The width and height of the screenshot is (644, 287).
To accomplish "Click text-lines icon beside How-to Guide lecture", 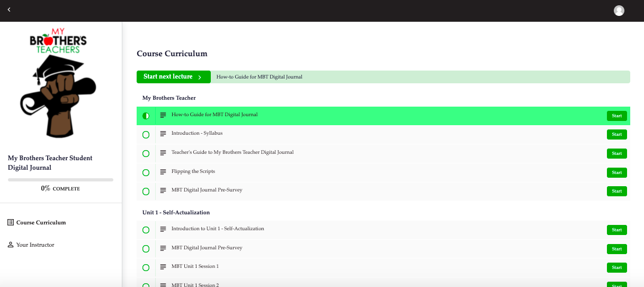I will [163, 115].
